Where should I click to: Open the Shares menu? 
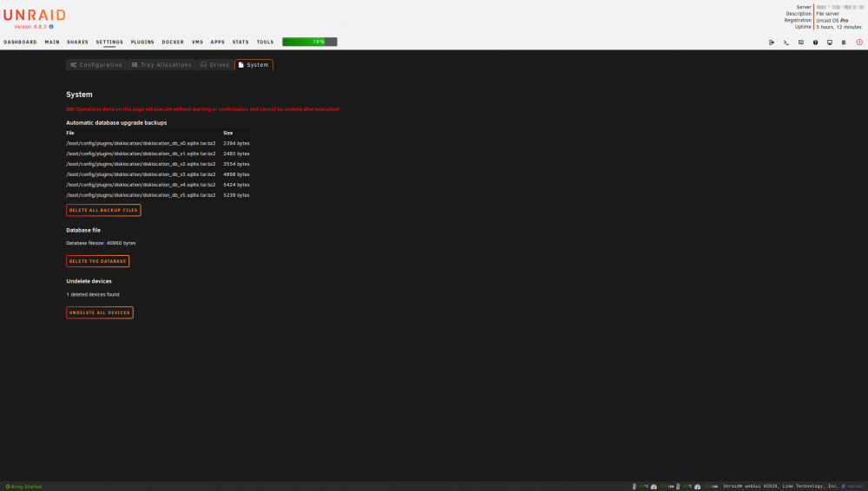pyautogui.click(x=77, y=42)
